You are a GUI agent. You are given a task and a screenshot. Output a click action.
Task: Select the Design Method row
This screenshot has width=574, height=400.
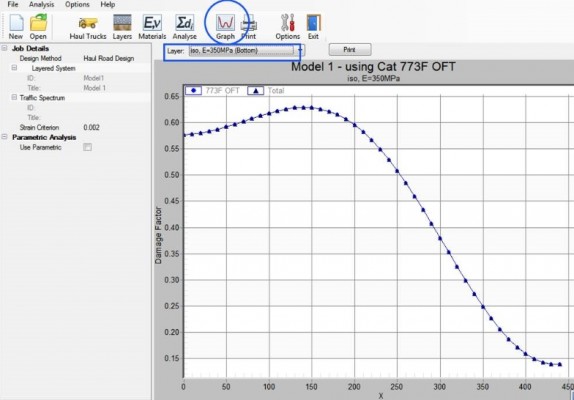click(76, 58)
